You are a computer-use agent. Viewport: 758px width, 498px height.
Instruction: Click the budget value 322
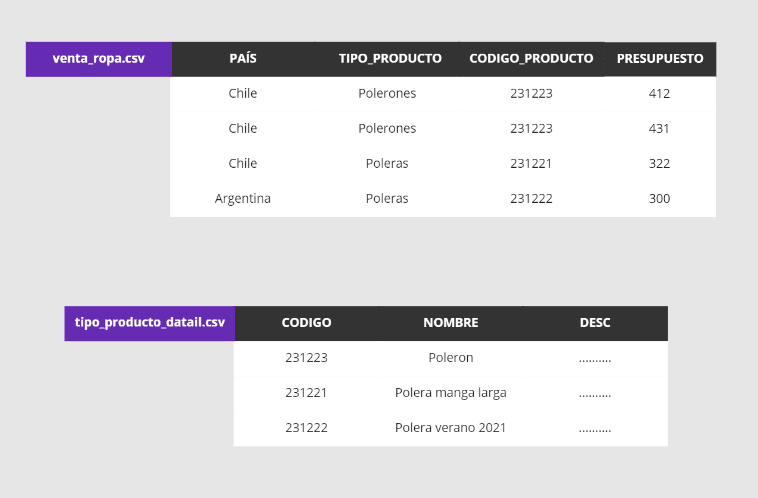point(659,164)
